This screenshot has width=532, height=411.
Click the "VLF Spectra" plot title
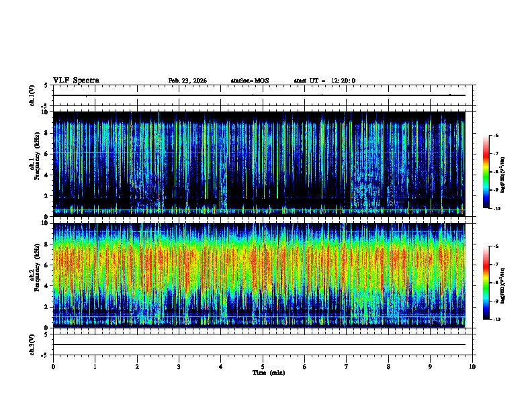click(x=76, y=81)
